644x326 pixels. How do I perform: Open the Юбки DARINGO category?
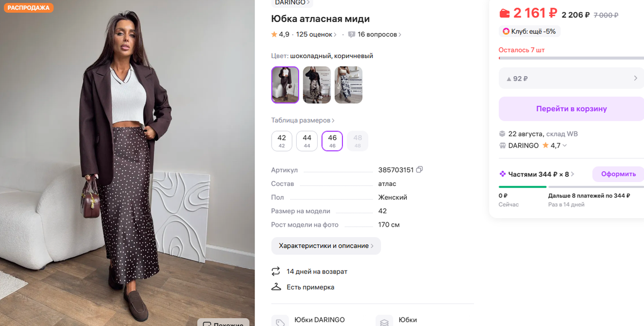[320, 320]
